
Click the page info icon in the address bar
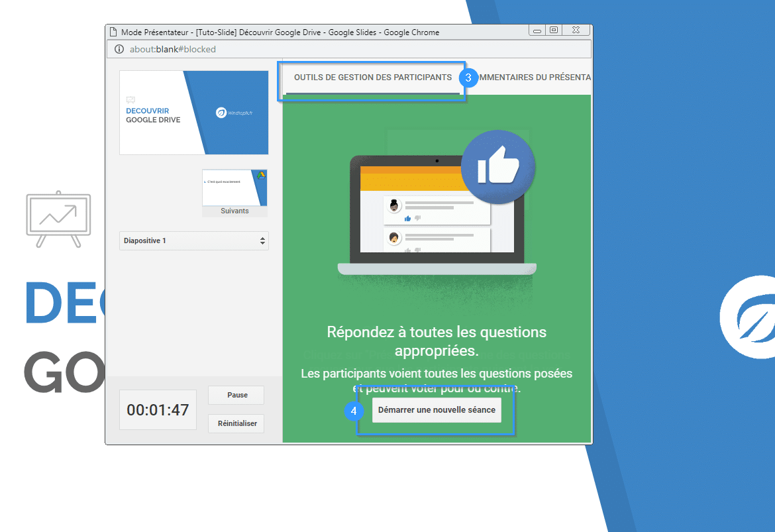tap(119, 48)
